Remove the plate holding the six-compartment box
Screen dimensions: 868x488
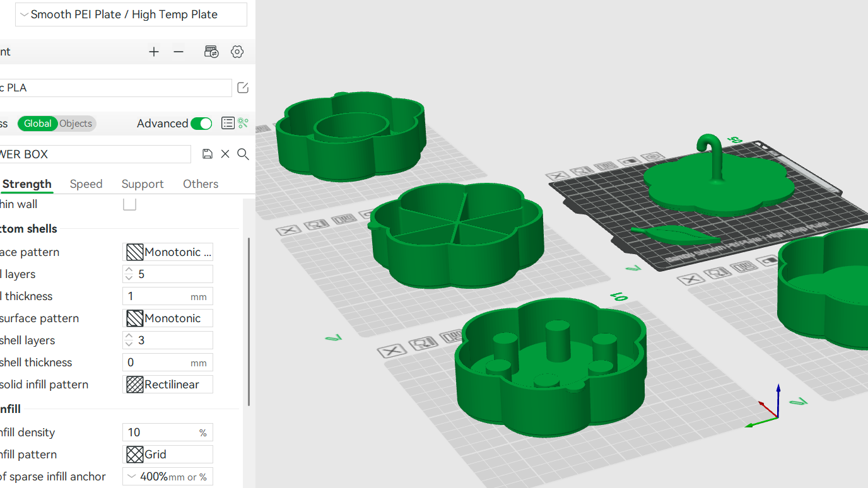[x=288, y=230]
